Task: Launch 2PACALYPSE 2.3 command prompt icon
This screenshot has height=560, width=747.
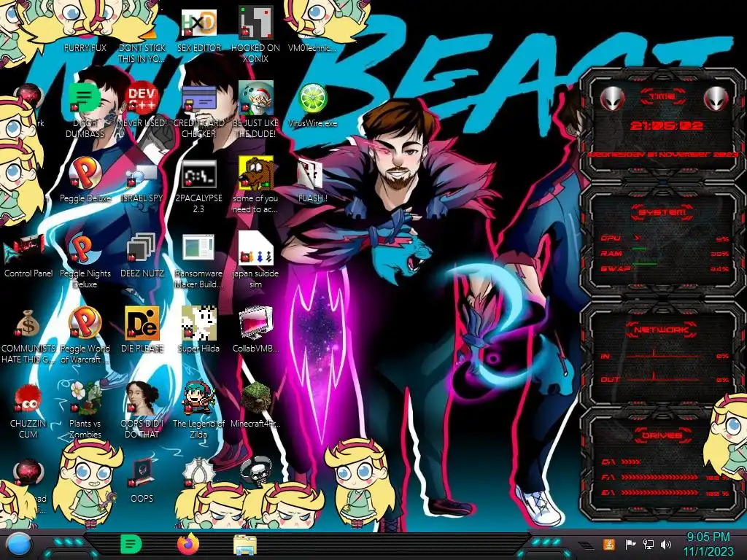Action: (199, 174)
